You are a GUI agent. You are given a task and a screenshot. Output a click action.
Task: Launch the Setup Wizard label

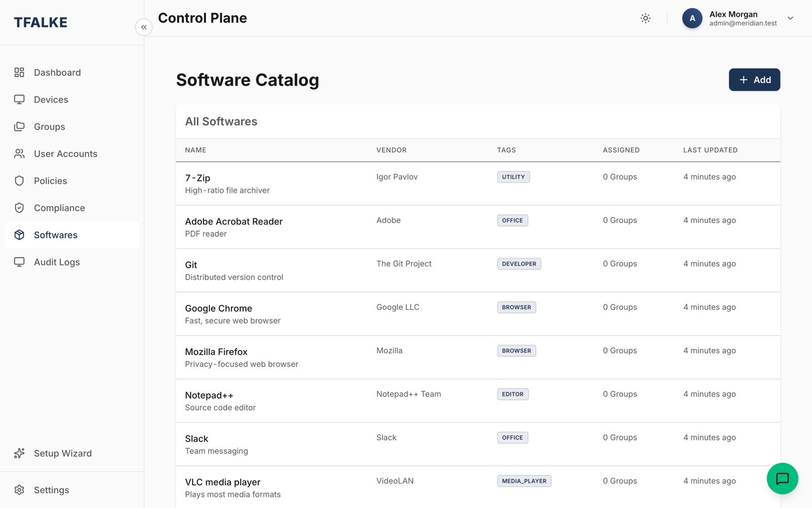point(63,453)
